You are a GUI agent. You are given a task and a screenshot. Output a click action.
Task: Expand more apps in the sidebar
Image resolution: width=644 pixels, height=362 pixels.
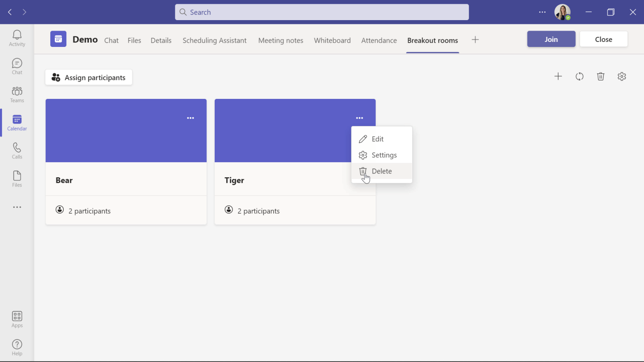17,207
